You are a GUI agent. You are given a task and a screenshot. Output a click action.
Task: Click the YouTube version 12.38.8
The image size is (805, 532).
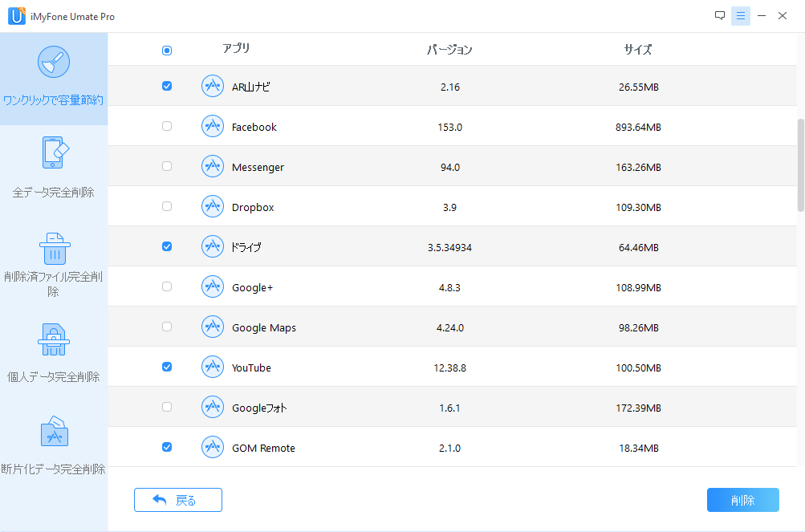coord(449,368)
